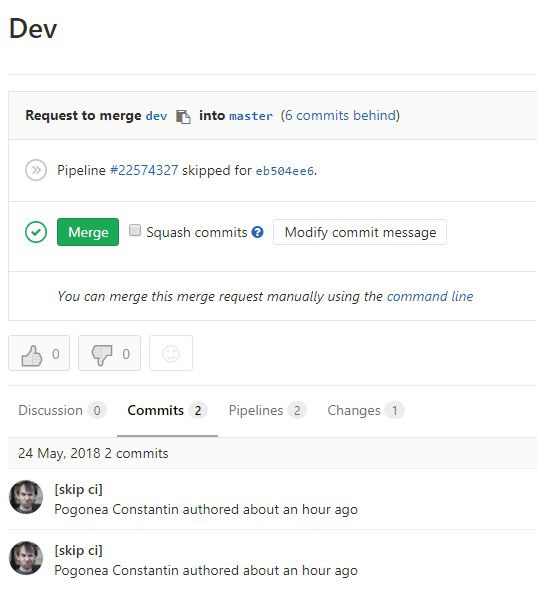Select the Commits tab
The image size is (537, 613).
167,410
